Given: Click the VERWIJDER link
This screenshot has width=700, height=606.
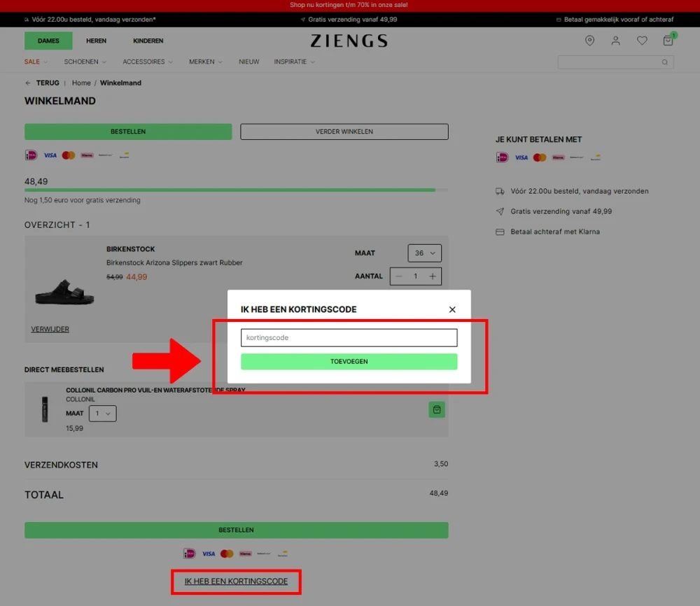Looking at the screenshot, I should click(x=50, y=330).
